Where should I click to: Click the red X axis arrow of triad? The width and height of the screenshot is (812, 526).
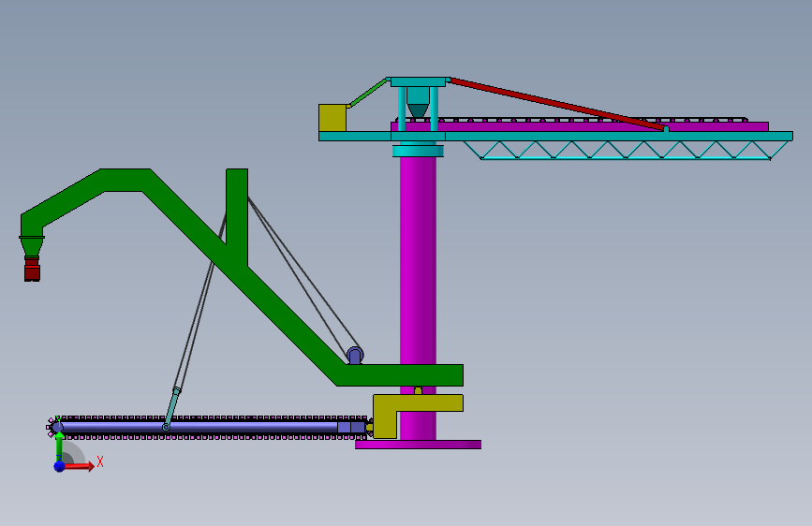point(79,466)
